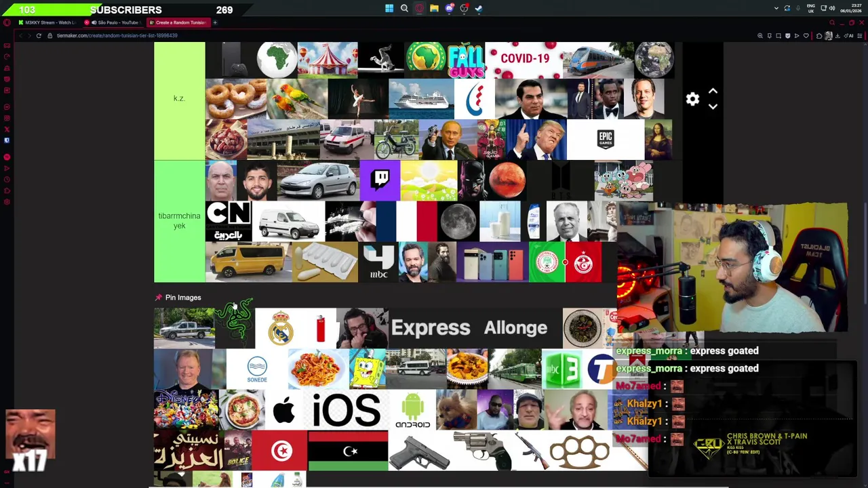Select the Libya flag image
This screenshot has width=868, height=488.
point(348,451)
